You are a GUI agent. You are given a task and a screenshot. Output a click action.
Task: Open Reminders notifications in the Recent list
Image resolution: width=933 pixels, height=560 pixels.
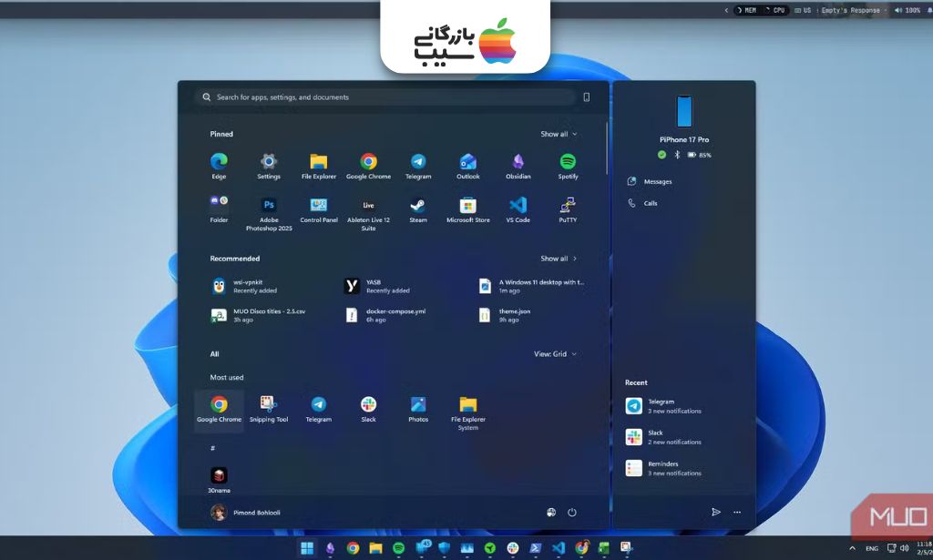click(663, 468)
